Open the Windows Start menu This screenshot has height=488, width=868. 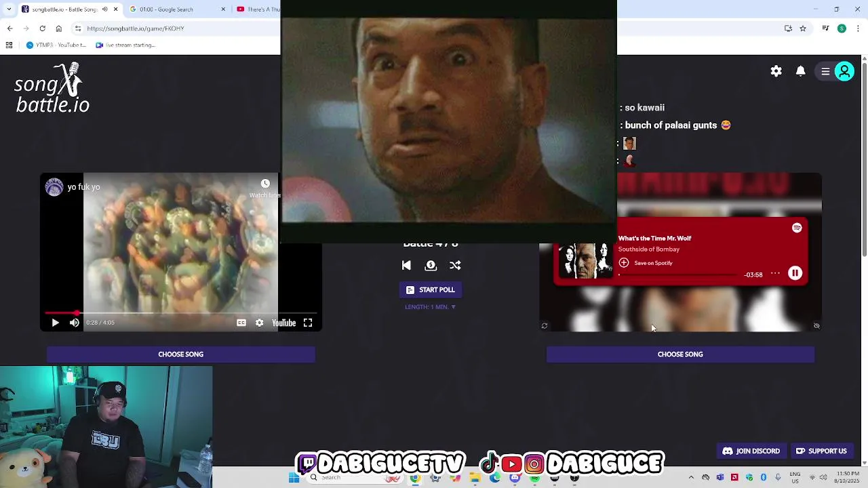click(x=294, y=478)
